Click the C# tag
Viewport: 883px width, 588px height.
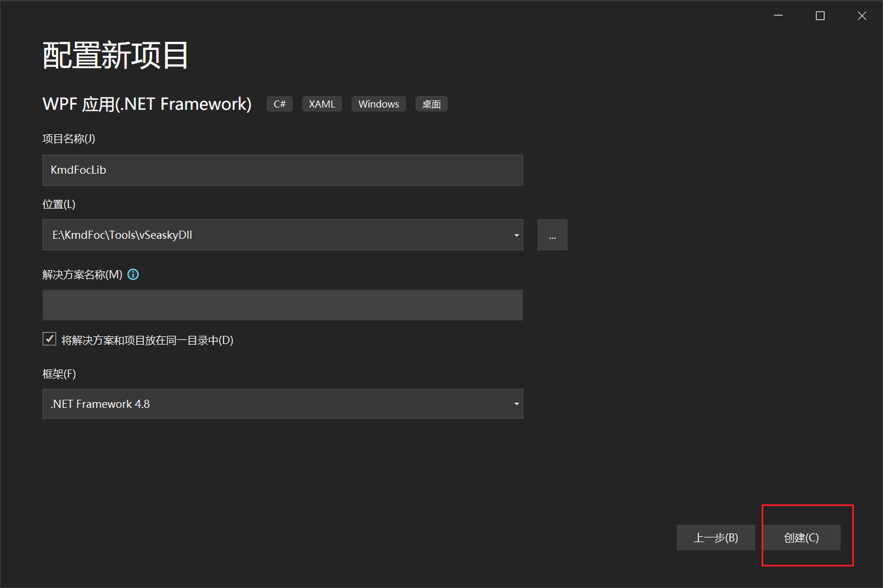[x=279, y=104]
